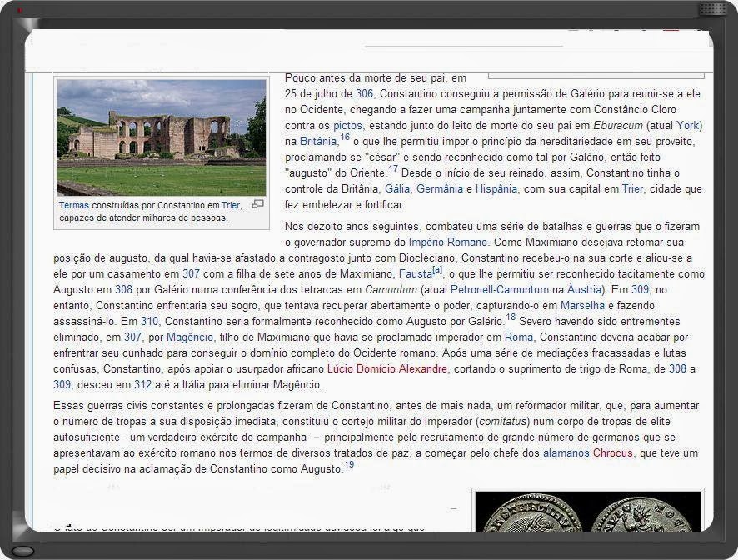
Task: Click the italic word 'Carnuntum'
Action: pyautogui.click(x=391, y=290)
